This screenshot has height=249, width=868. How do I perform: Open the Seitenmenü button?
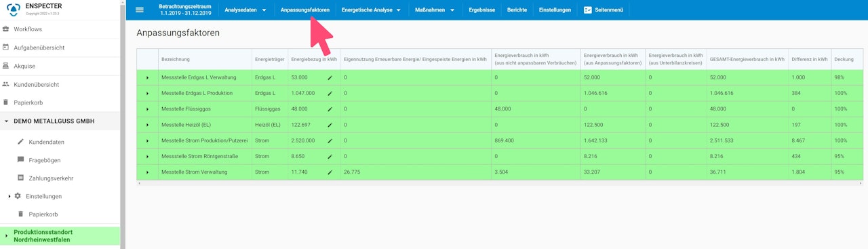[604, 10]
